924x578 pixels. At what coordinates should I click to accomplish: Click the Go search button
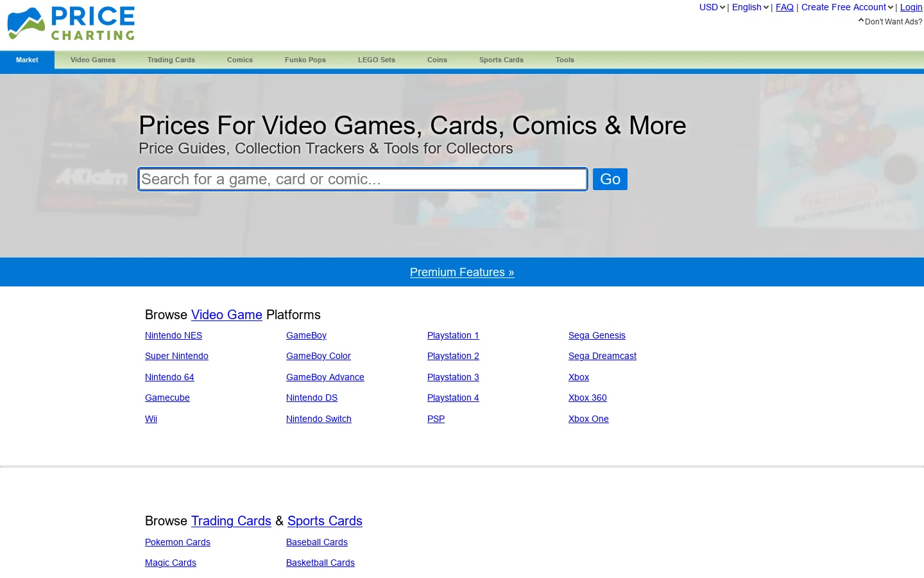click(x=610, y=179)
